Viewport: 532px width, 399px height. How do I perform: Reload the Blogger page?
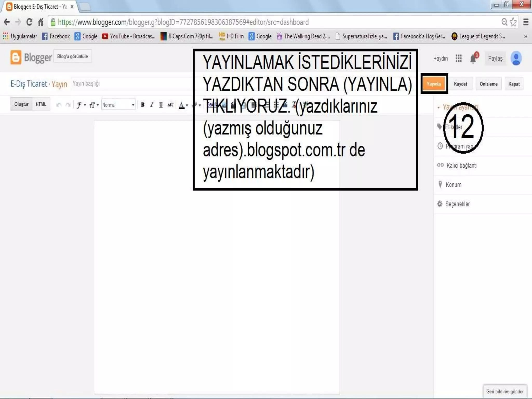(x=29, y=22)
